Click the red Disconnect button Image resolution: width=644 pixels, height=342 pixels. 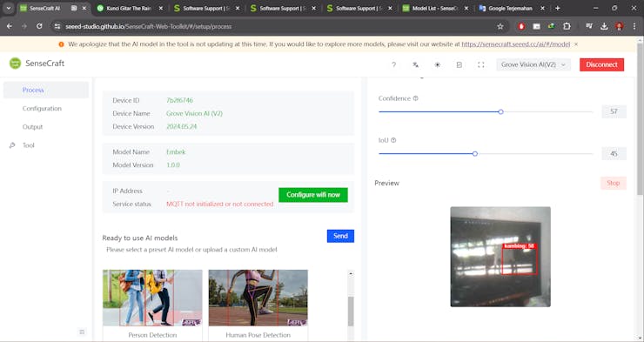tap(601, 64)
